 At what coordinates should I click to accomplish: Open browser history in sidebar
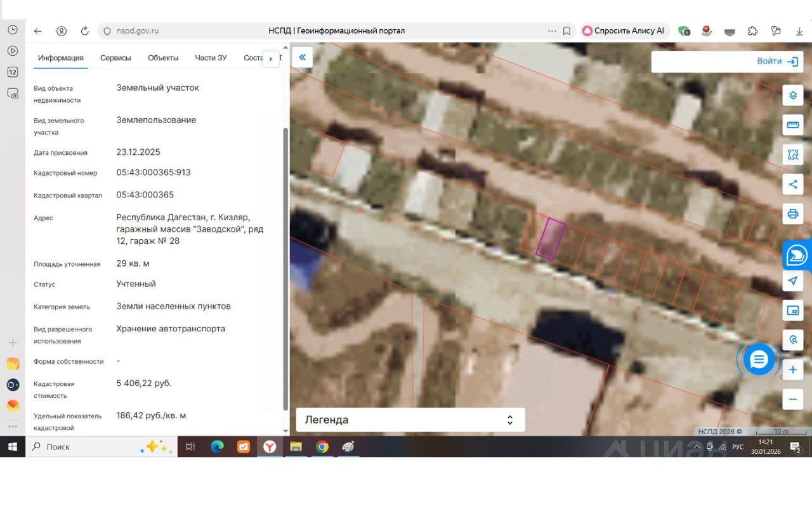coord(13,29)
